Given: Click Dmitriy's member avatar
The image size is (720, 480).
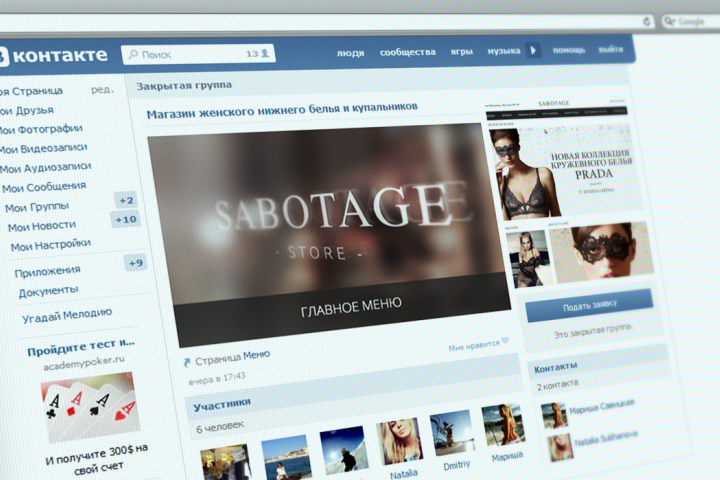Looking at the screenshot, I should coord(451,433).
